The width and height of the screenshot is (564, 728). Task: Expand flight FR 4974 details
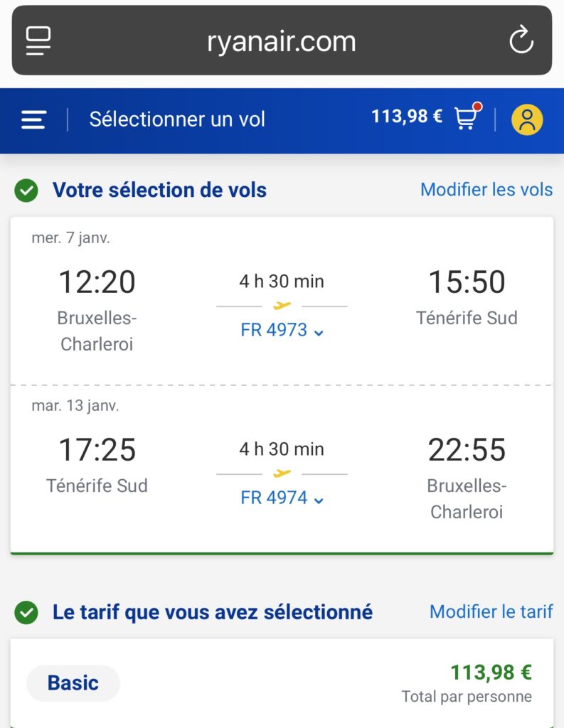click(282, 498)
